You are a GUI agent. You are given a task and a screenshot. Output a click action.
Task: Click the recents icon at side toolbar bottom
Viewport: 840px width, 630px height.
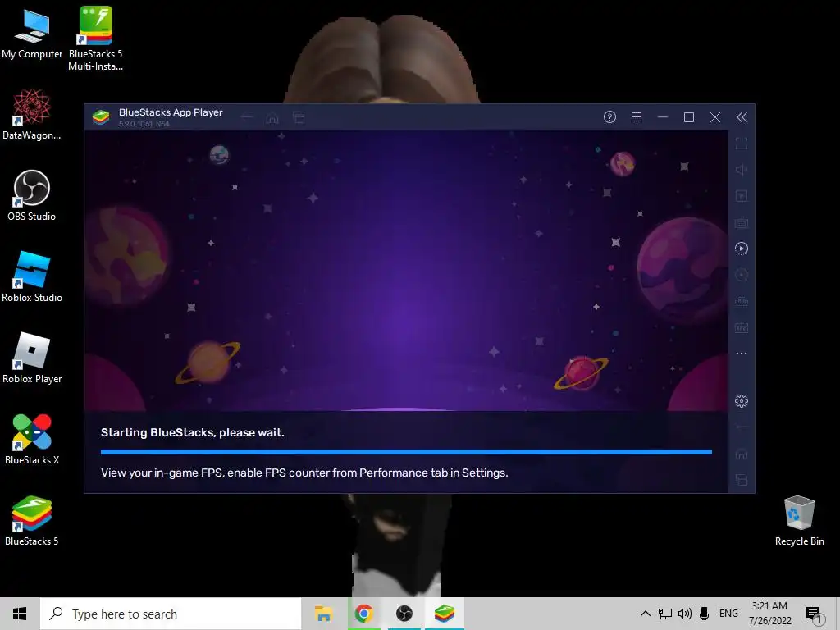click(742, 479)
